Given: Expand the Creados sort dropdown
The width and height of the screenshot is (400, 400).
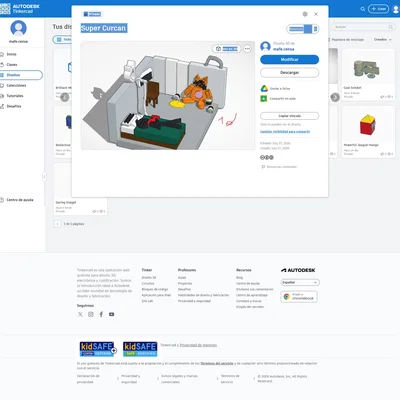Looking at the screenshot, I should pyautogui.click(x=382, y=39).
